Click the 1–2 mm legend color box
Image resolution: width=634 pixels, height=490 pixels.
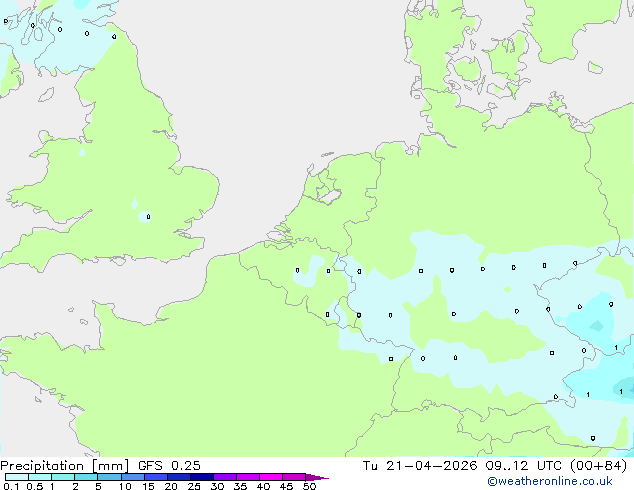(63, 477)
